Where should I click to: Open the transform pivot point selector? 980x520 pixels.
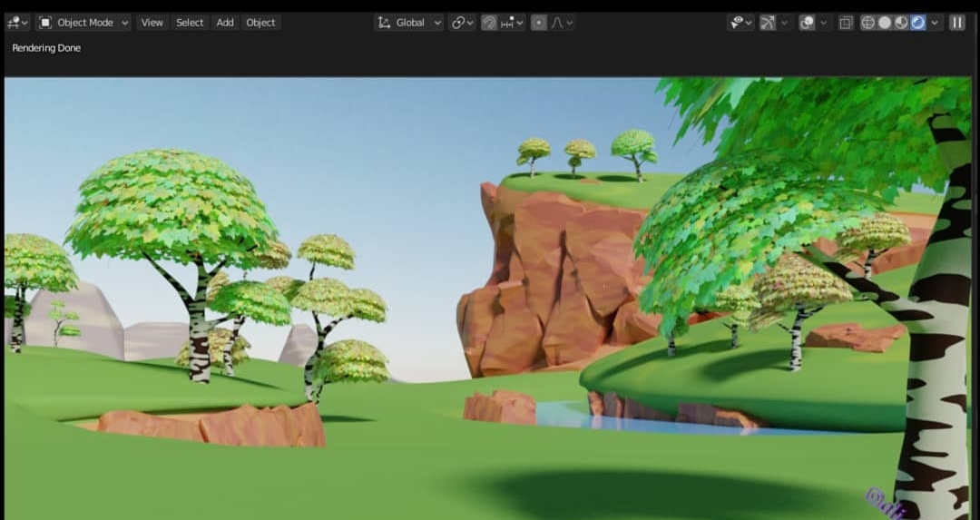pyautogui.click(x=463, y=23)
